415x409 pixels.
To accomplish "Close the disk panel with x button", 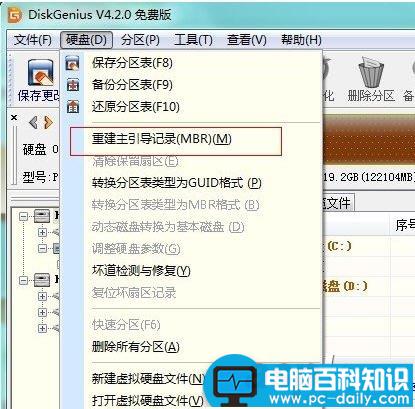I will 14,117.
